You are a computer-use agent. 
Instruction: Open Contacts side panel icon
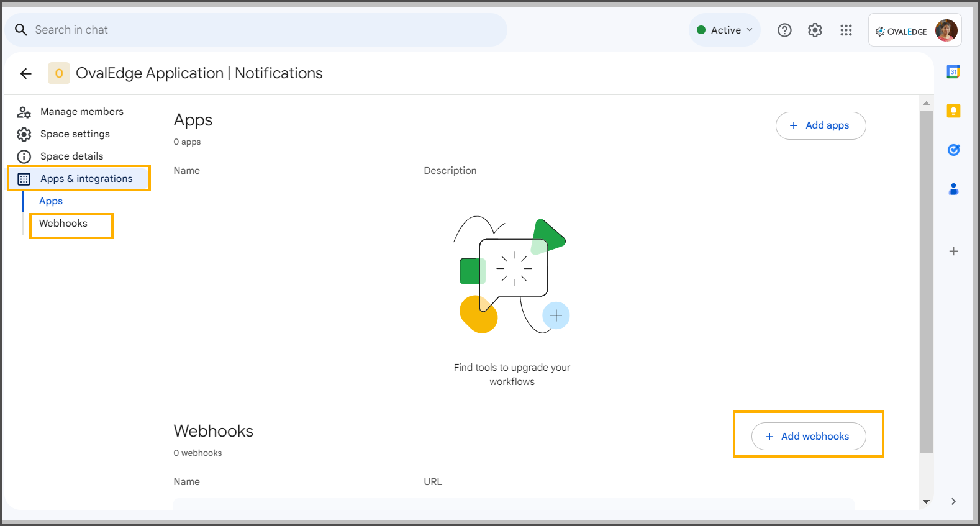[x=953, y=189]
